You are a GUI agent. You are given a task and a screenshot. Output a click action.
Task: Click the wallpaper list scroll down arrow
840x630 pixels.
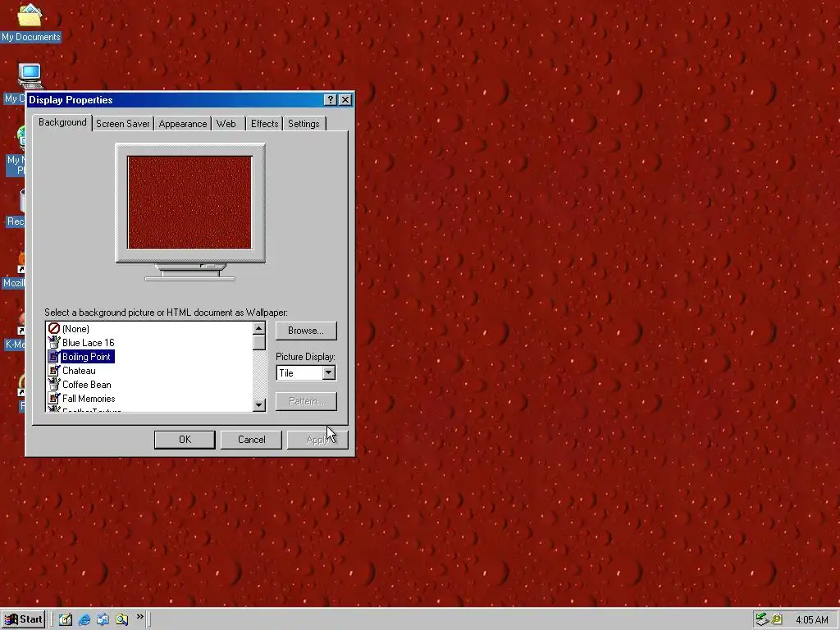[x=259, y=405]
